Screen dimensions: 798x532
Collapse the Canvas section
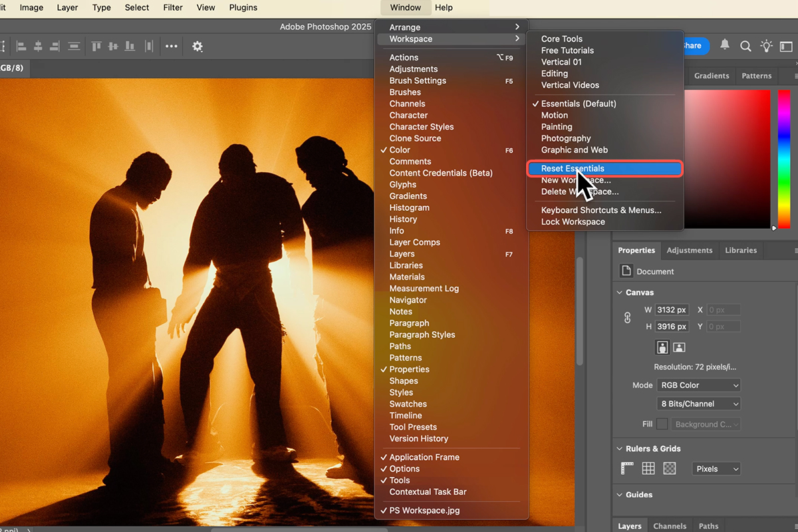pyautogui.click(x=619, y=293)
